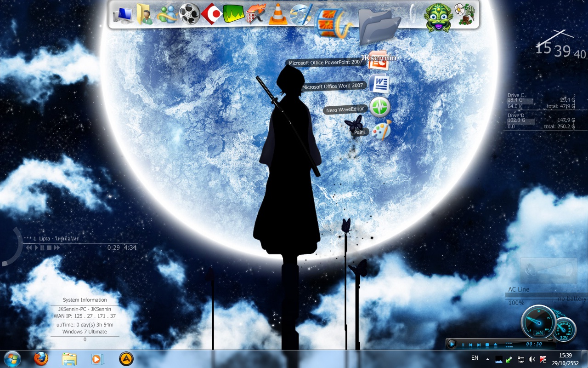
Task: Click the round play button in the mini player
Action: (x=452, y=344)
